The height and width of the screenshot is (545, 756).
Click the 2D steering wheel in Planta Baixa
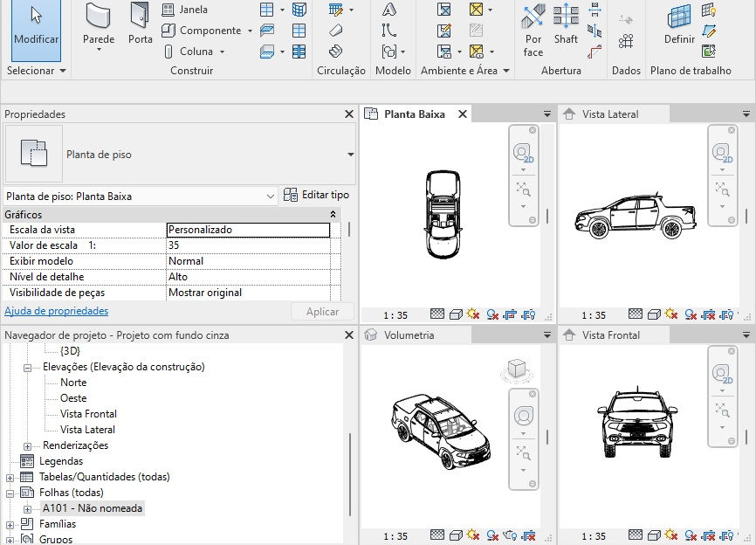coord(523,153)
